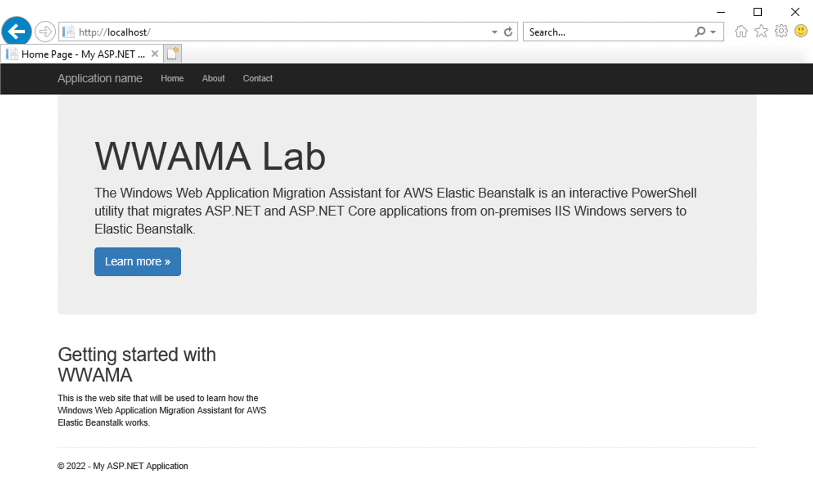Click the page icon in address bar

68,32
